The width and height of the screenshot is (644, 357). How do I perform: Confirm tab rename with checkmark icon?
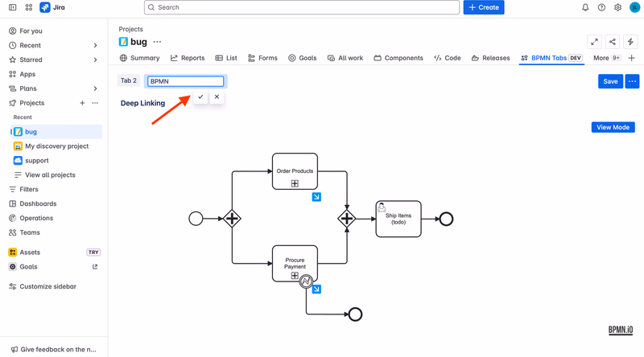[200, 96]
